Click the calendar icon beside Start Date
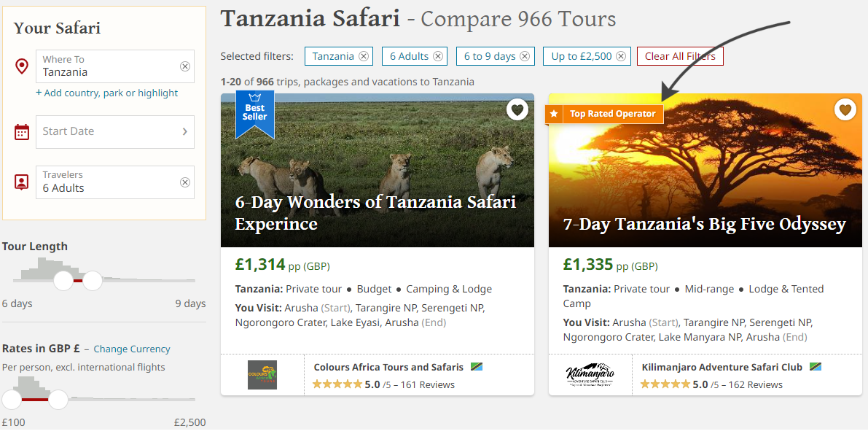Image resolution: width=868 pixels, height=434 pixels. click(x=22, y=132)
